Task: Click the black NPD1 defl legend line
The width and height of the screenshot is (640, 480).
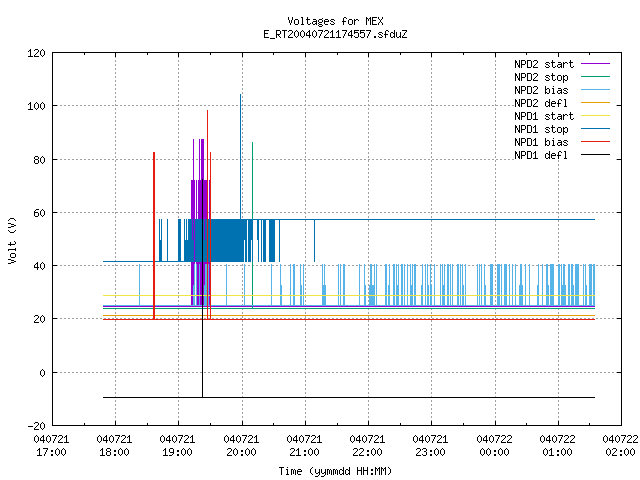Action: pos(595,155)
